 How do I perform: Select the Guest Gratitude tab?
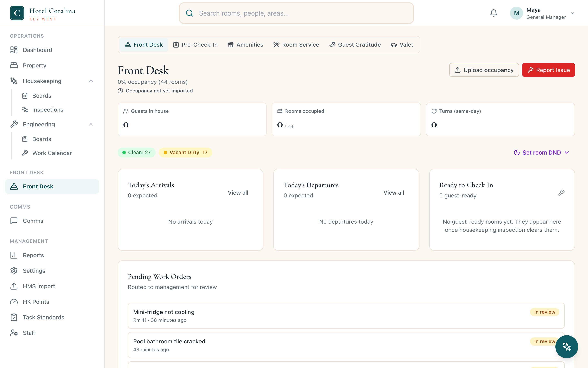[x=355, y=45]
